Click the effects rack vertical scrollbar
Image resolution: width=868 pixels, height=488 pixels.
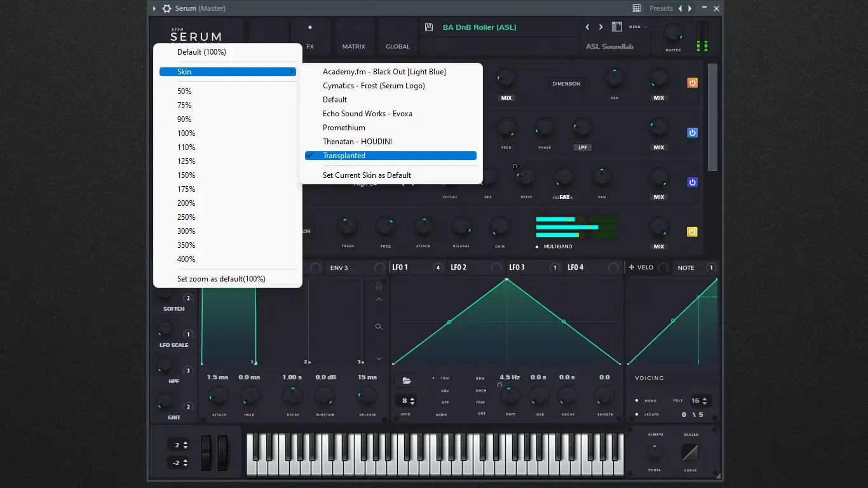(x=712, y=117)
